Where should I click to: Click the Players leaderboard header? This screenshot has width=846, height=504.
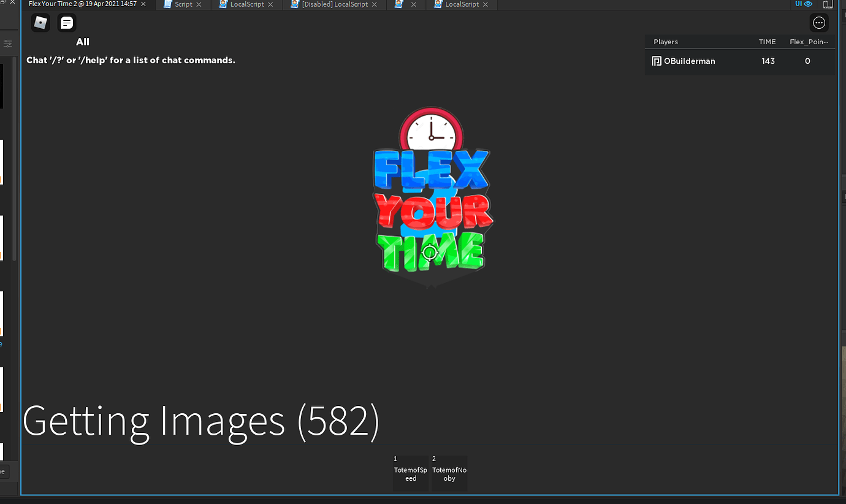pos(666,42)
